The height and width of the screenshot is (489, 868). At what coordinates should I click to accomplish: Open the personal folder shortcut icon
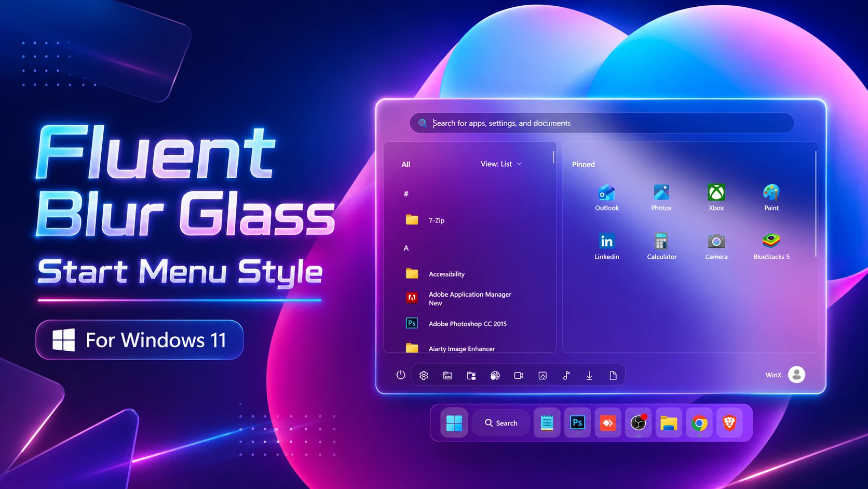pos(471,375)
